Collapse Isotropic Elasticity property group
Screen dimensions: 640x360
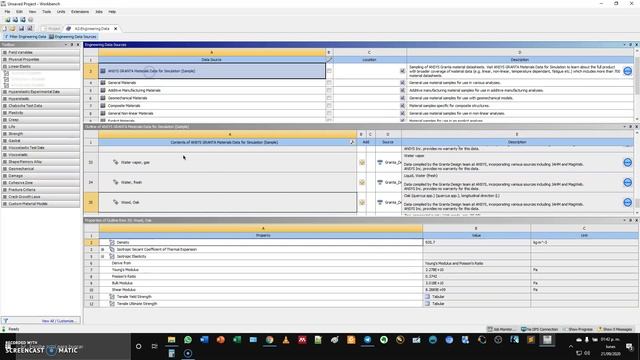pos(102,257)
